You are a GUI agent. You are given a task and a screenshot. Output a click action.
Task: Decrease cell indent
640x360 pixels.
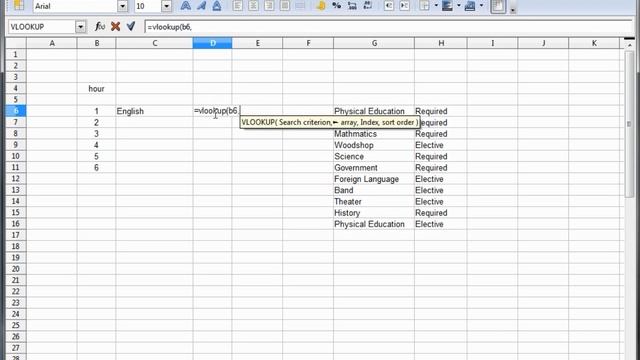[389, 6]
